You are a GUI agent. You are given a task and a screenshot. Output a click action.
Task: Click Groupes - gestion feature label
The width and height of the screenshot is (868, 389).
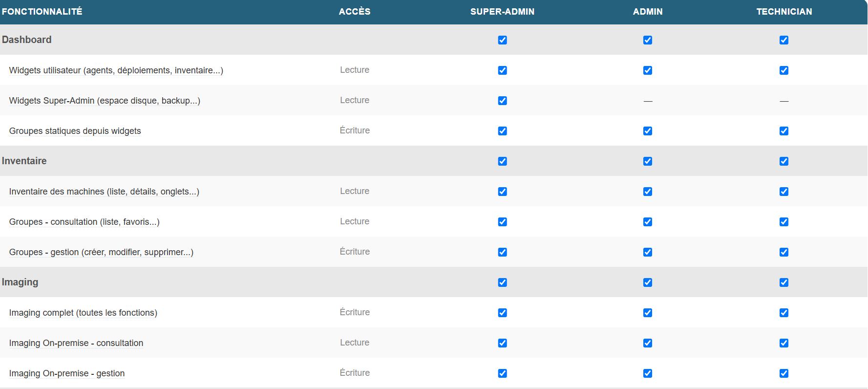(101, 252)
